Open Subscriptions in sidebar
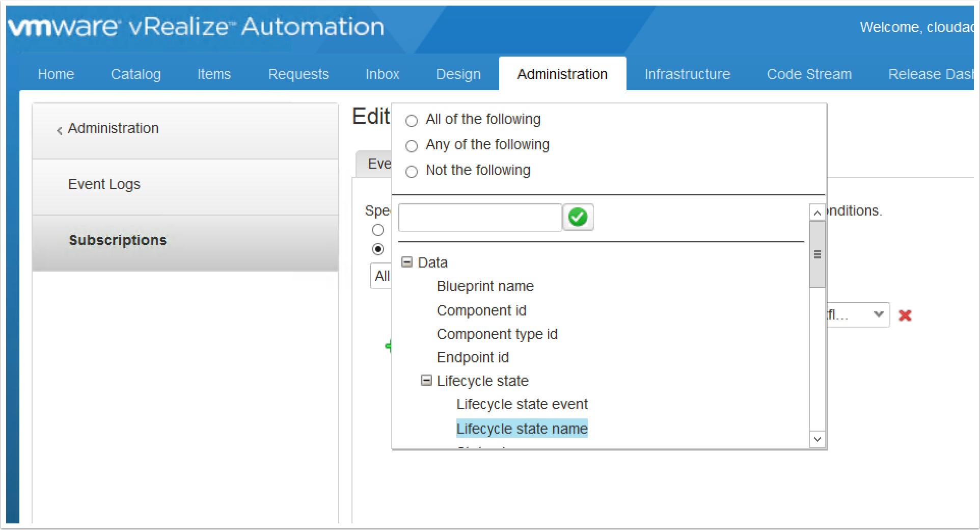980x530 pixels. click(185, 243)
